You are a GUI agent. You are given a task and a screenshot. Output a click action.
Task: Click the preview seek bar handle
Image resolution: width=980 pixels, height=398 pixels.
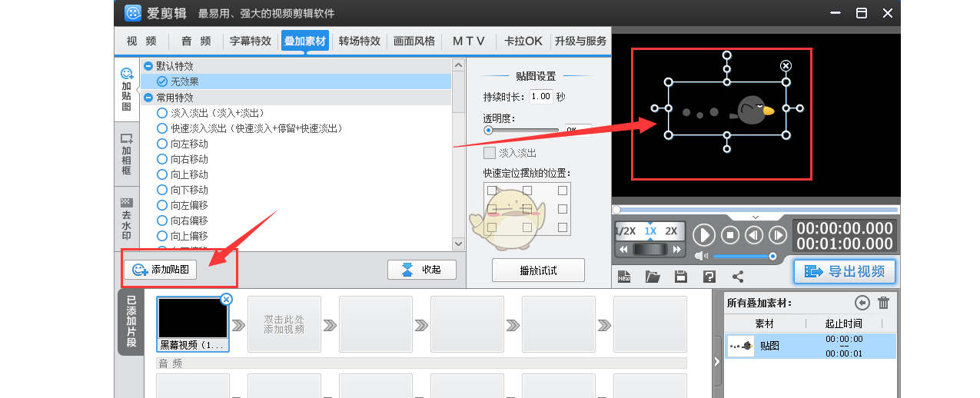616,209
